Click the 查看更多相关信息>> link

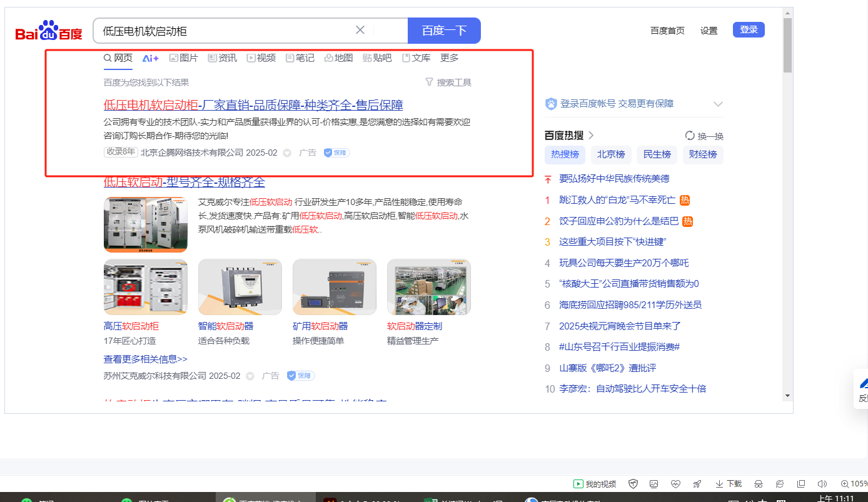(146, 359)
